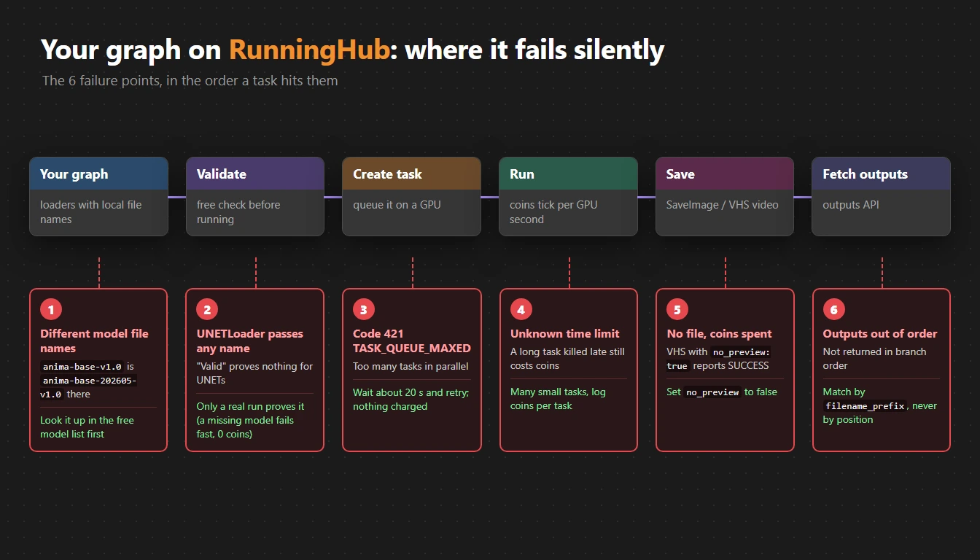Viewport: 980px width, 560px height.
Task: Select the "Outputs out of order" failure title
Action: [880, 333]
